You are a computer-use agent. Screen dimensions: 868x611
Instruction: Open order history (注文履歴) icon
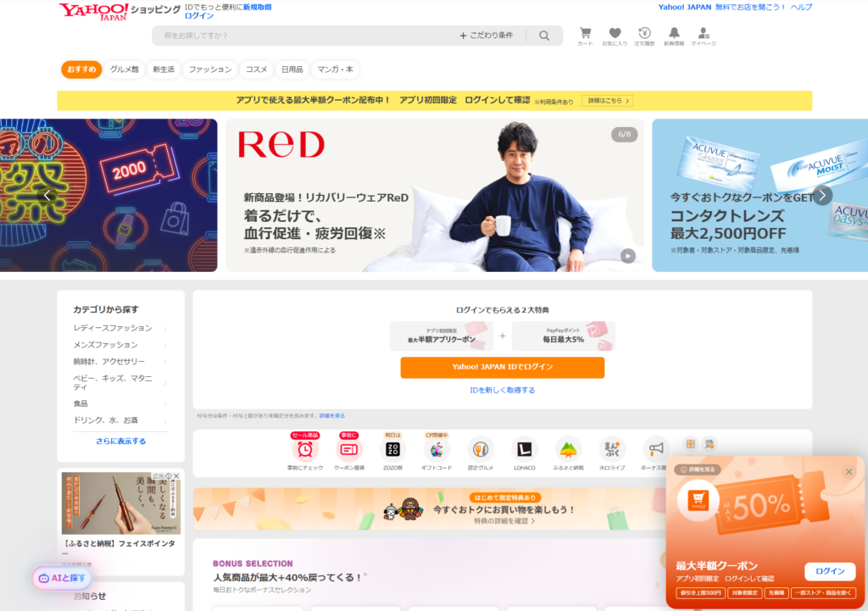tap(644, 35)
